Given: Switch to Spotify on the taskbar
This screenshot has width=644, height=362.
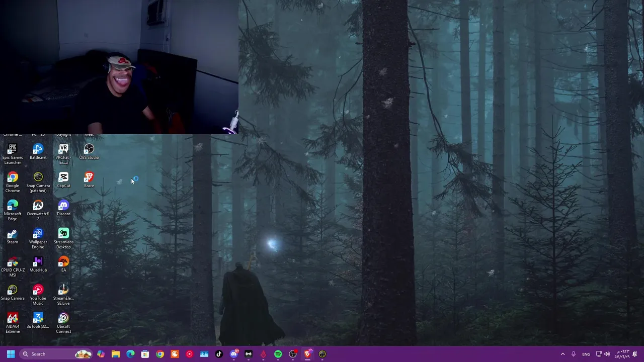Looking at the screenshot, I should tap(278, 354).
